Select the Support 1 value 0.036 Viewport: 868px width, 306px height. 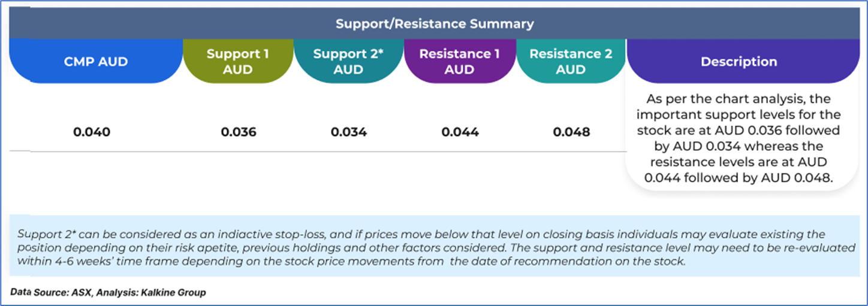click(239, 132)
